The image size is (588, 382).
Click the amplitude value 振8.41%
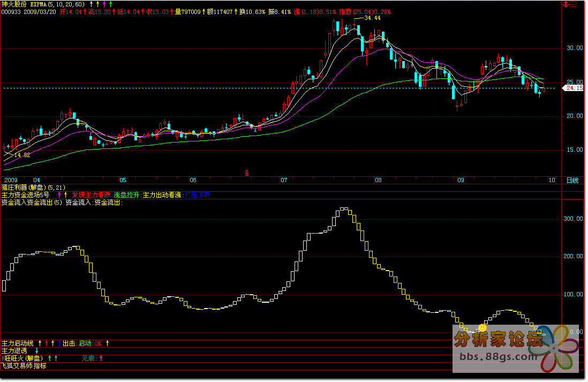click(280, 12)
